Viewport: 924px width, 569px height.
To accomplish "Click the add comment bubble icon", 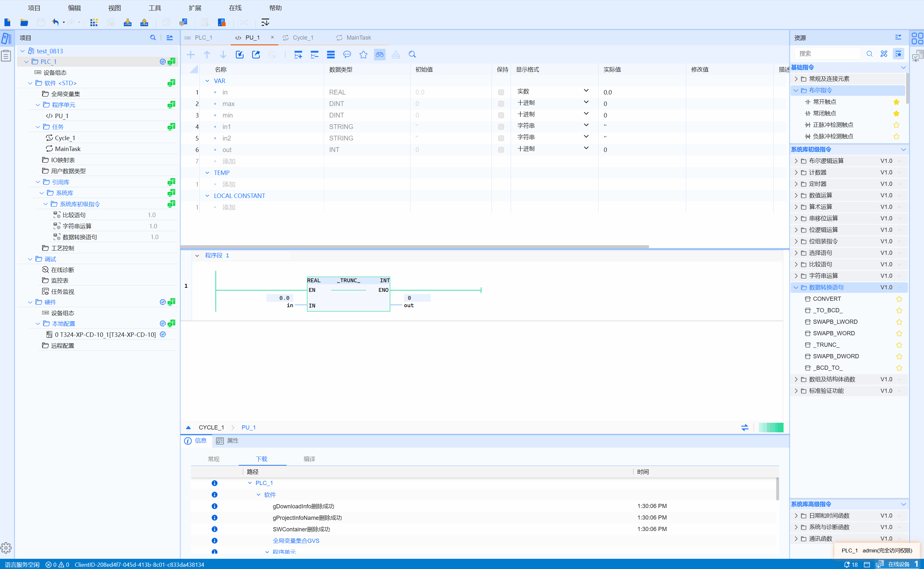I will click(x=347, y=55).
